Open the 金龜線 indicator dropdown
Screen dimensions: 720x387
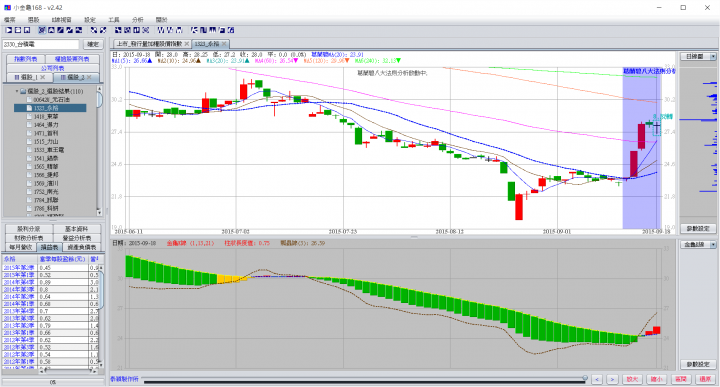pos(713,244)
